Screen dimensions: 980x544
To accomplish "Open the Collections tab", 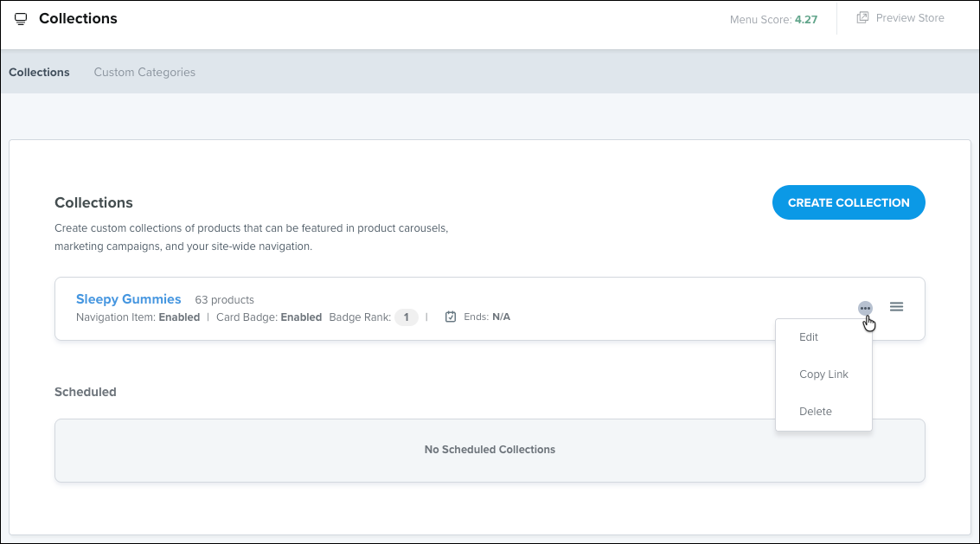I will click(x=39, y=72).
